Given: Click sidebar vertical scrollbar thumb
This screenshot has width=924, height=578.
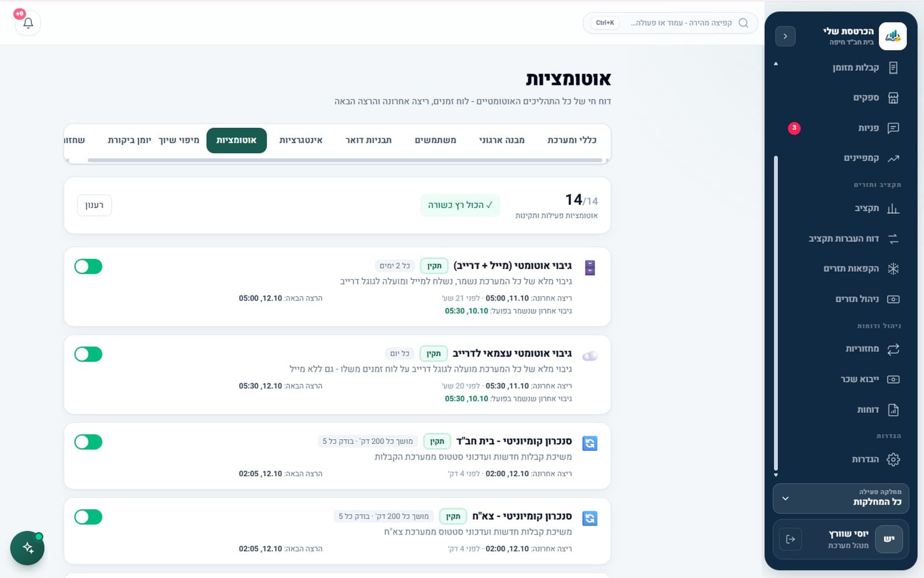Looking at the screenshot, I should [x=776, y=313].
